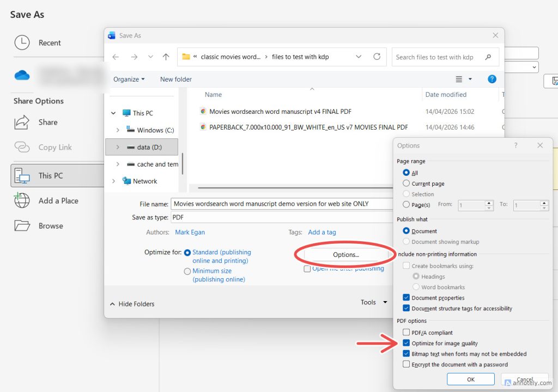Click the search magnifier icon
558x392 pixels.
click(x=488, y=57)
